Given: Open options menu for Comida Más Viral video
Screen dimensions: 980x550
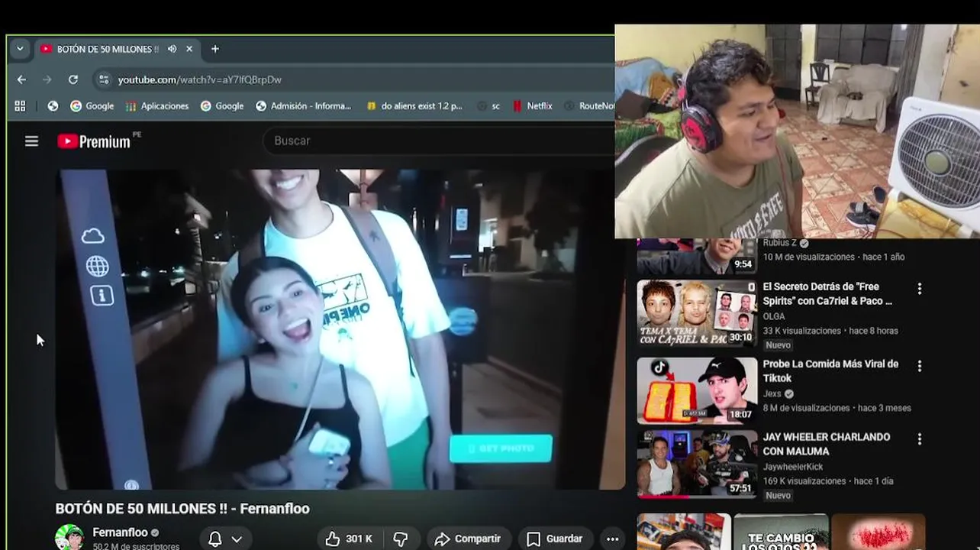Looking at the screenshot, I should coord(919,366).
